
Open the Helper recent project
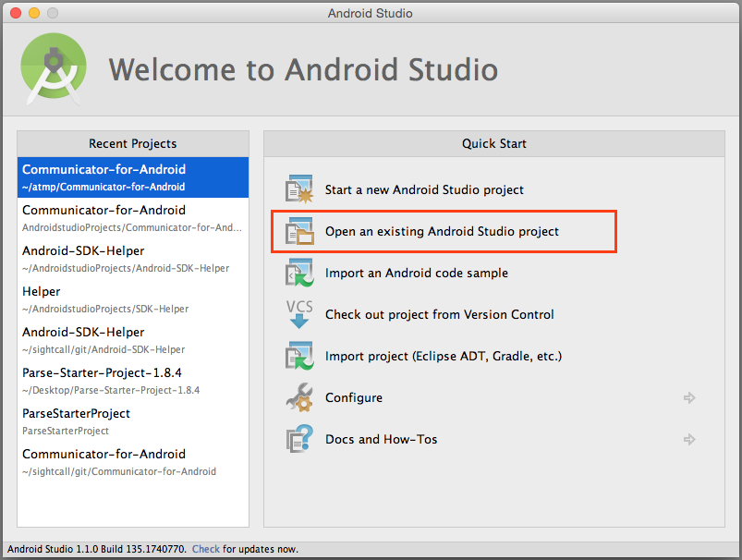(133, 299)
